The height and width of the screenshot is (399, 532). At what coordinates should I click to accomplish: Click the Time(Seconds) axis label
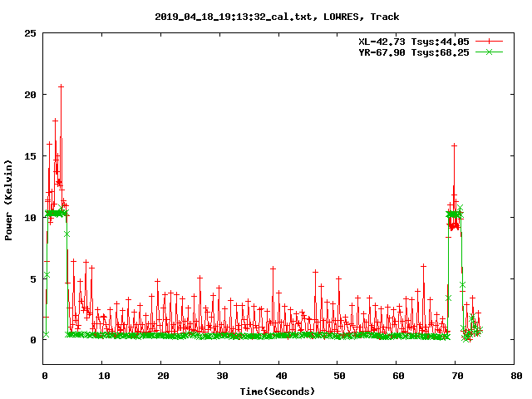277,392
